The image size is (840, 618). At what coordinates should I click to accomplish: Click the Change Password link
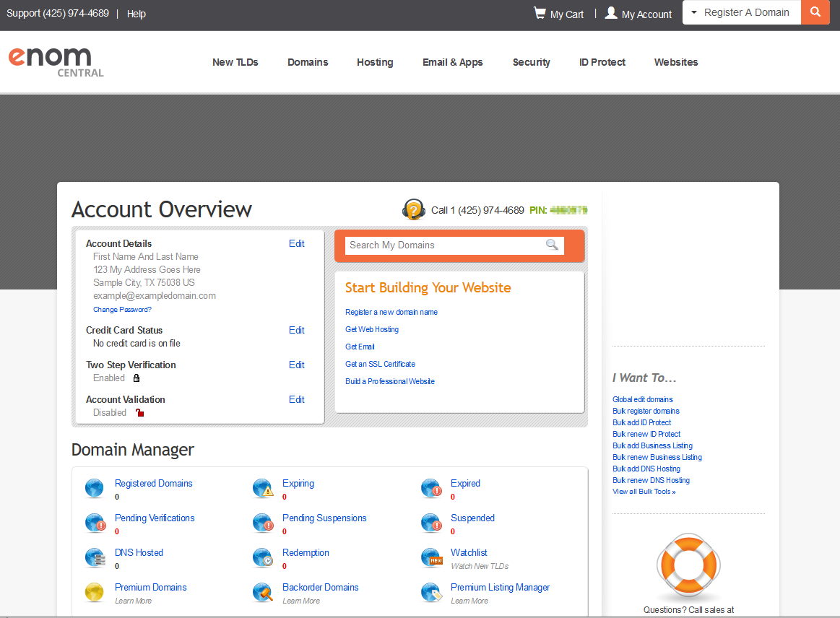(122, 310)
